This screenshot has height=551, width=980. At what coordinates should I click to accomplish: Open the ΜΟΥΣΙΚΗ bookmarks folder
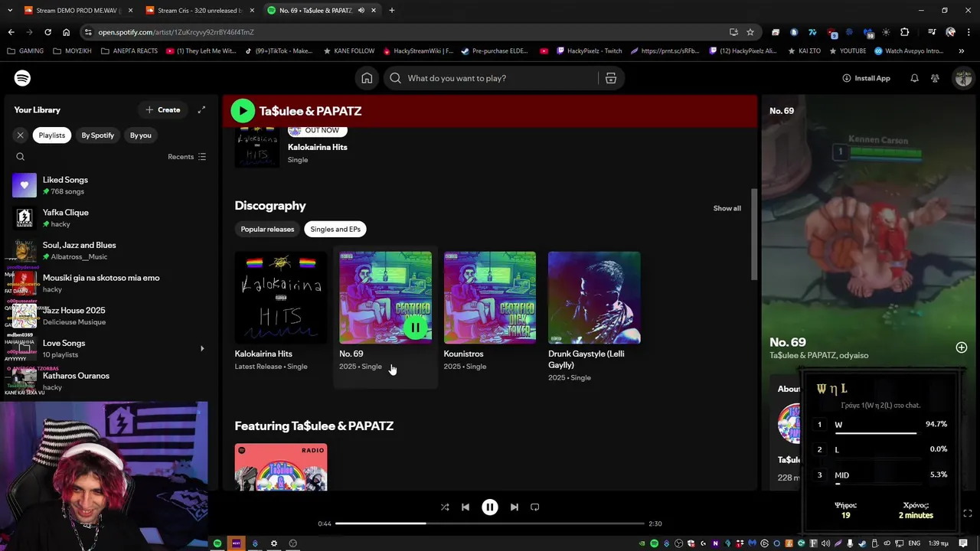[72, 51]
